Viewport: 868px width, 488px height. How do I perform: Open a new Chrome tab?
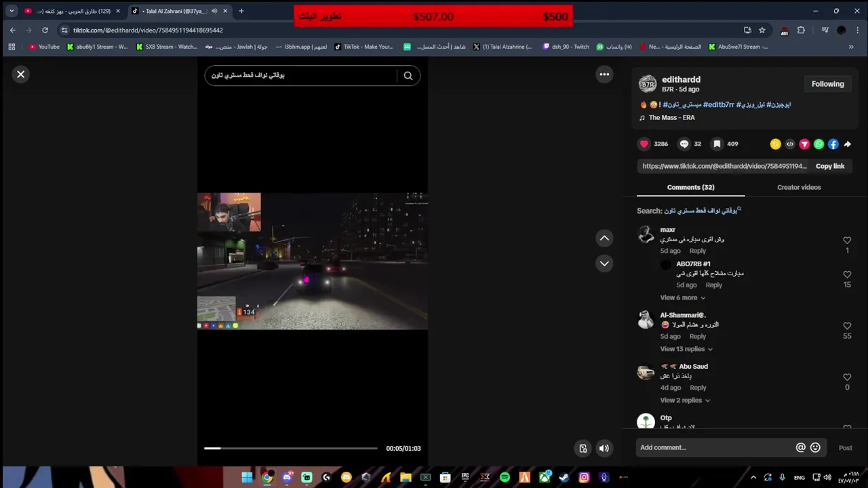(x=241, y=11)
